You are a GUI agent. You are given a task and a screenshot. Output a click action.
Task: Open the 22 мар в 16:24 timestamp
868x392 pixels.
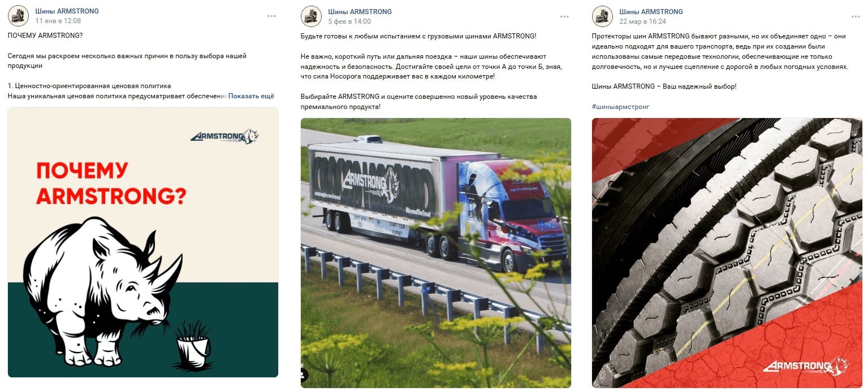click(642, 21)
